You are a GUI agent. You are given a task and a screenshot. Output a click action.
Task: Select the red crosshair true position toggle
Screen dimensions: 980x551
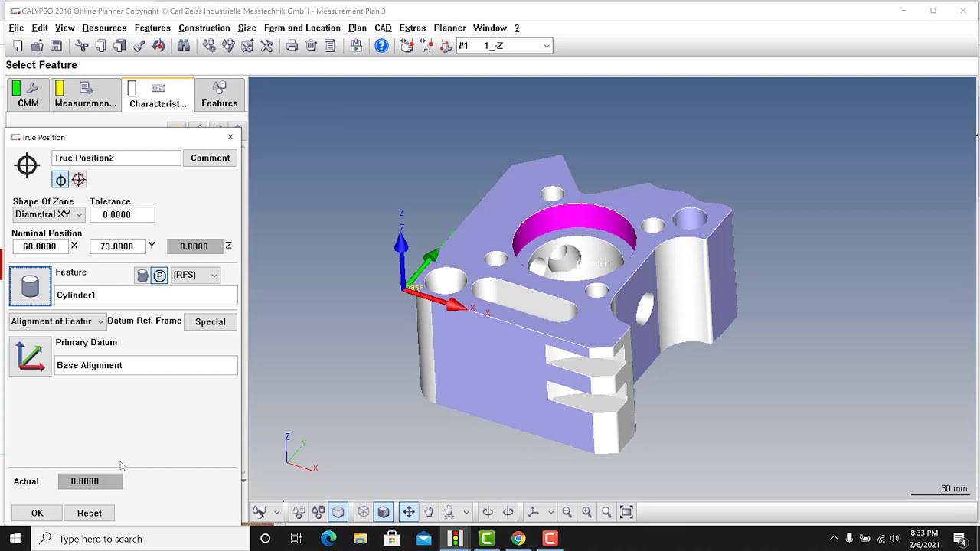78,180
